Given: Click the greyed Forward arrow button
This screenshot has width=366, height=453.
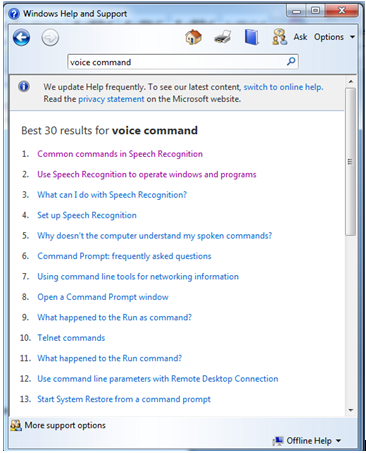Looking at the screenshot, I should (x=50, y=37).
